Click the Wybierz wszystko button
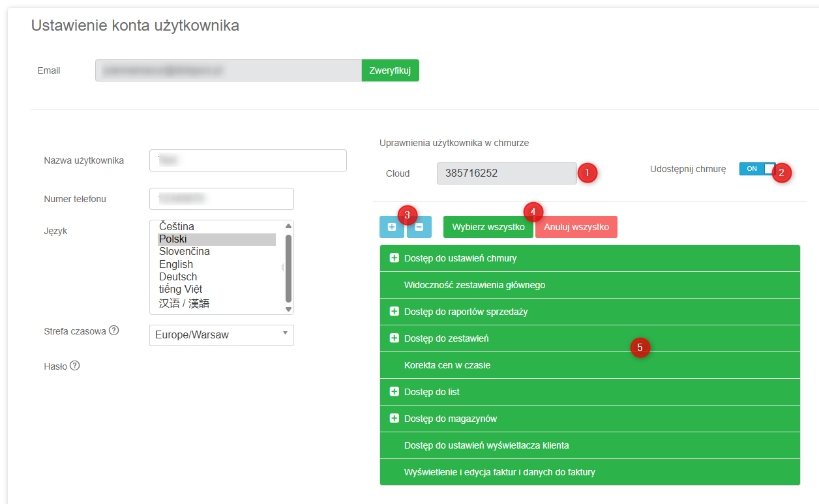The image size is (819, 504). [488, 227]
